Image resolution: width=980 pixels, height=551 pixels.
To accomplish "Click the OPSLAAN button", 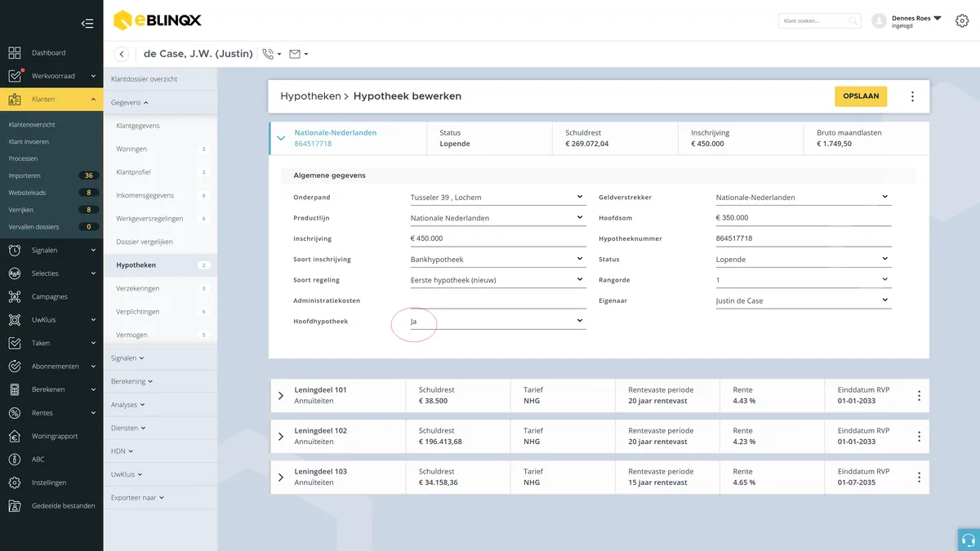I will pyautogui.click(x=861, y=96).
